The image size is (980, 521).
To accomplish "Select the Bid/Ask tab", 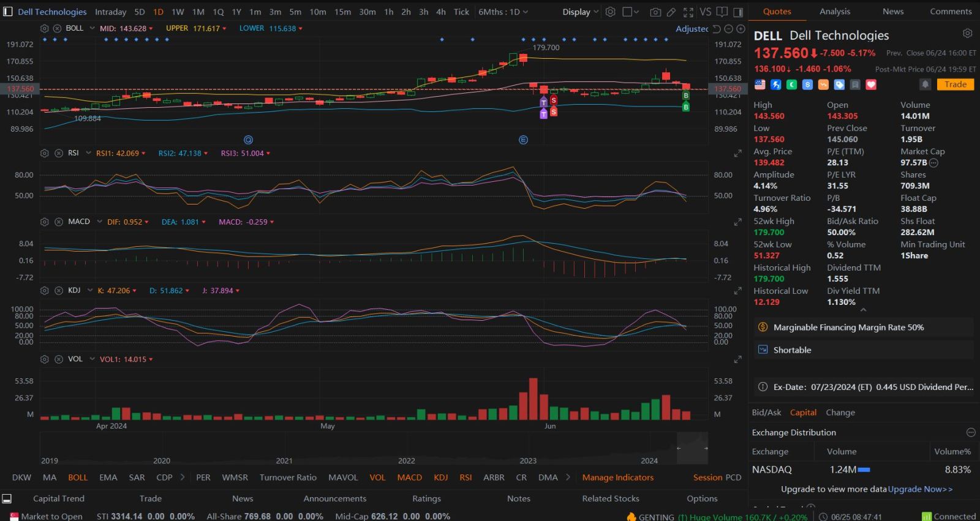I will click(x=766, y=412).
